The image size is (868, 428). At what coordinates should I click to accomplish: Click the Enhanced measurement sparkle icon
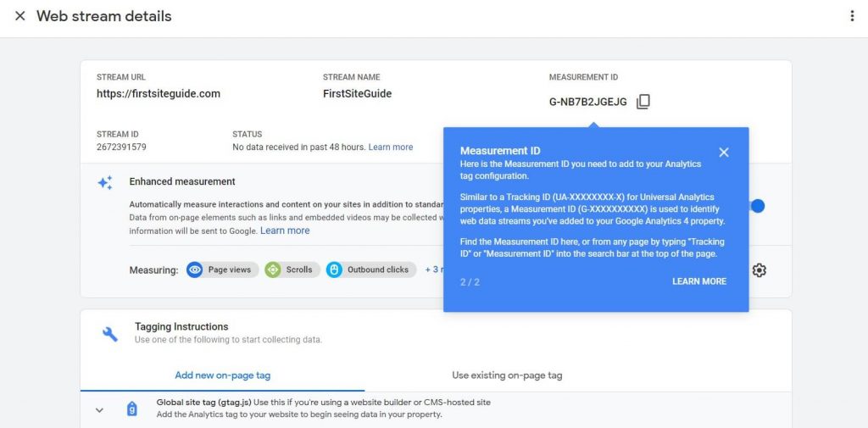(x=105, y=182)
